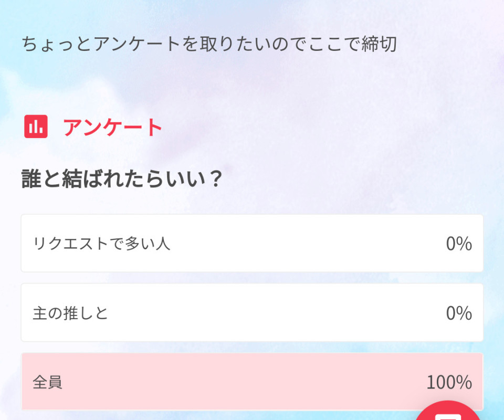
Task: Open the red floating comment button
Action: pyautogui.click(x=449, y=411)
